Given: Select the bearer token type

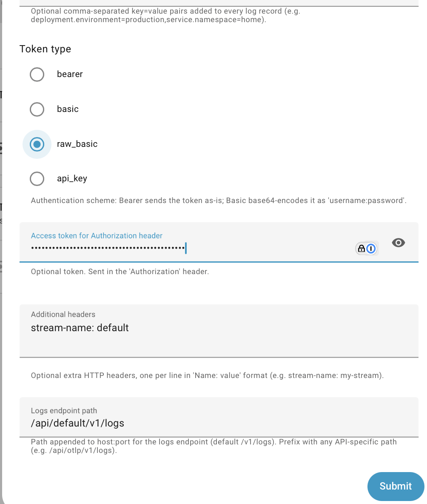Looking at the screenshot, I should pyautogui.click(x=37, y=74).
